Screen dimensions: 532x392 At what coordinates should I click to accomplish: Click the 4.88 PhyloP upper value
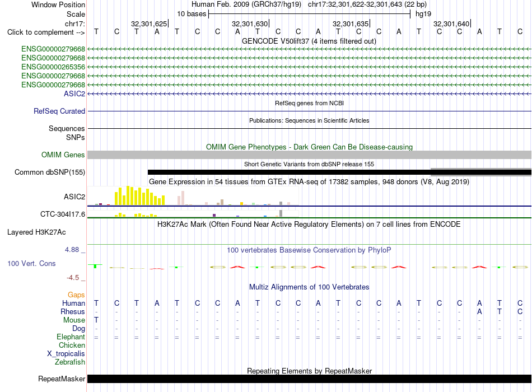[72, 250]
